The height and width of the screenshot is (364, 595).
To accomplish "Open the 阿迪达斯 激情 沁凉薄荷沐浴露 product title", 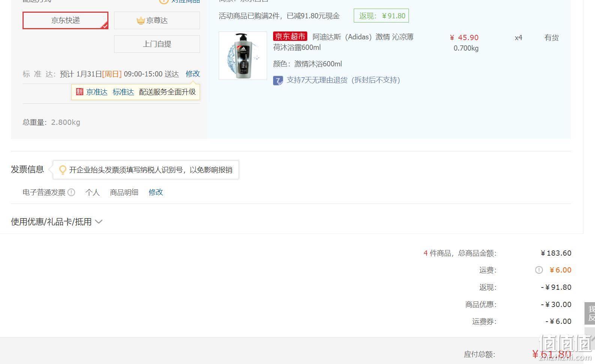I will (x=343, y=42).
